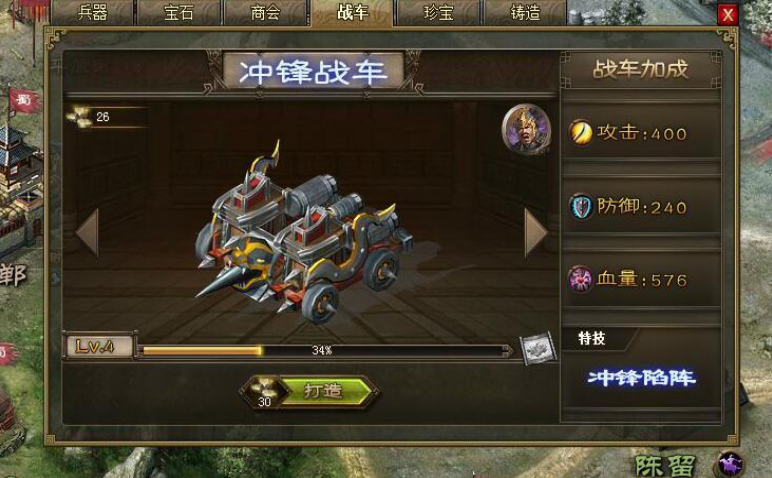Click the blueprint scroll icon beside progress bar
The width and height of the screenshot is (772, 478).
pyautogui.click(x=539, y=349)
